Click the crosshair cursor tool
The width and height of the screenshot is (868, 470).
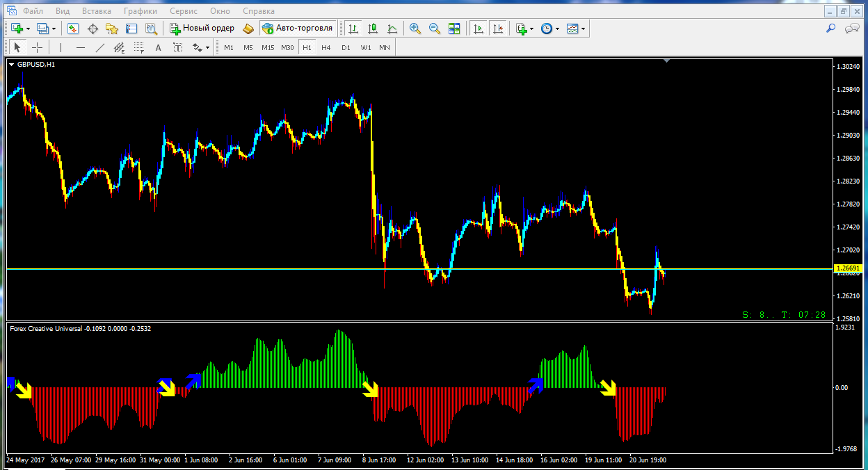point(38,47)
